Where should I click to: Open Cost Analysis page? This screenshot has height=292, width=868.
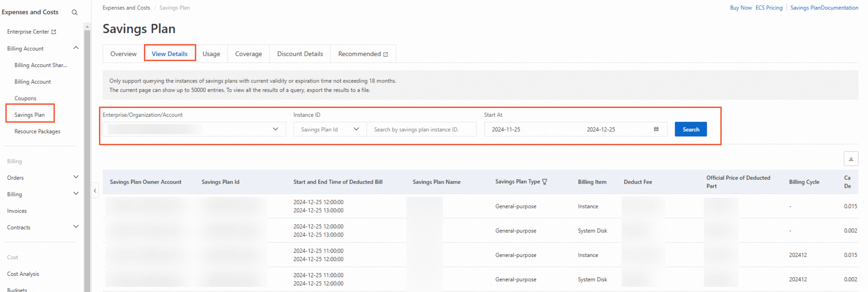click(x=23, y=274)
